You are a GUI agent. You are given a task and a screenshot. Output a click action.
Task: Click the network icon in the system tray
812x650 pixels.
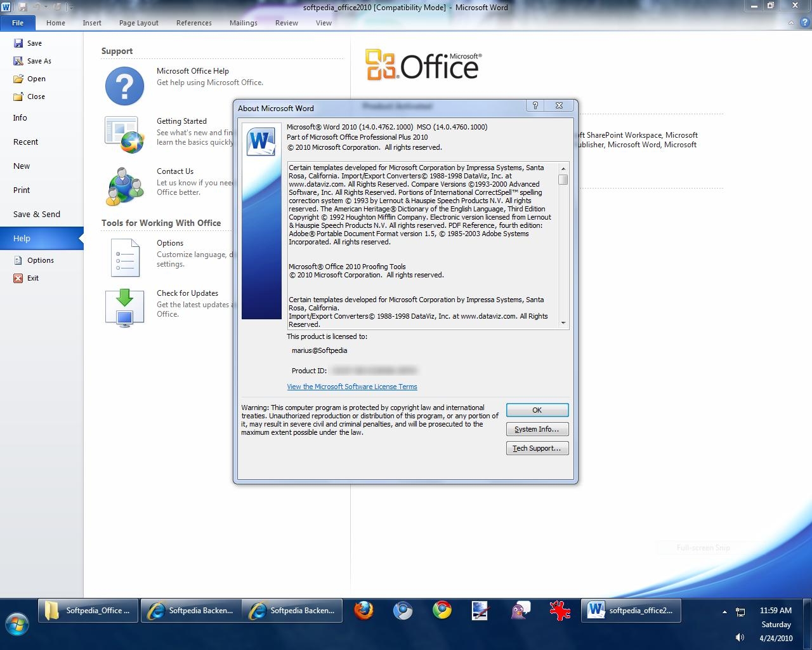(740, 612)
